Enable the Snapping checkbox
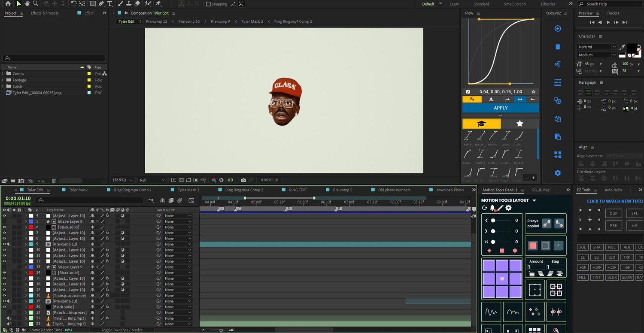The image size is (644, 333). point(209,4)
